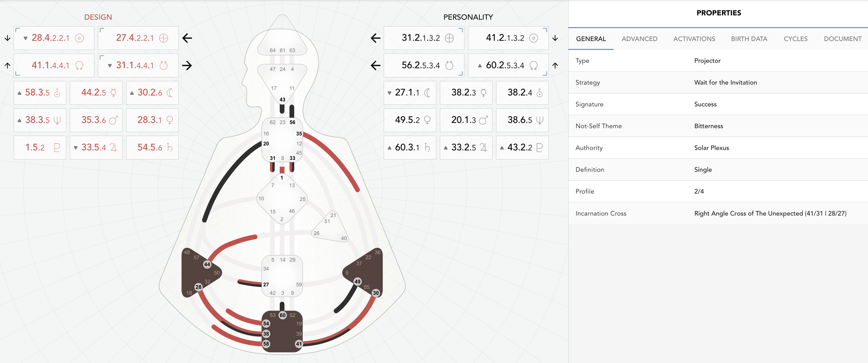The height and width of the screenshot is (363, 868).
Task: Click the down arrow right of Personality 41.2.1.3.2
Action: point(555,38)
